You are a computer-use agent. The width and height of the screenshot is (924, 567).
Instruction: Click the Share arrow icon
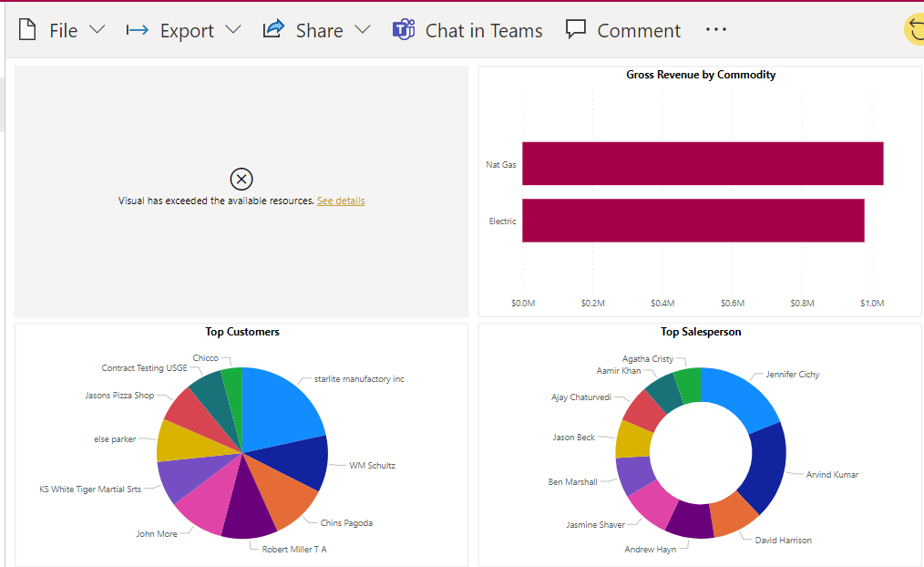[x=273, y=29]
